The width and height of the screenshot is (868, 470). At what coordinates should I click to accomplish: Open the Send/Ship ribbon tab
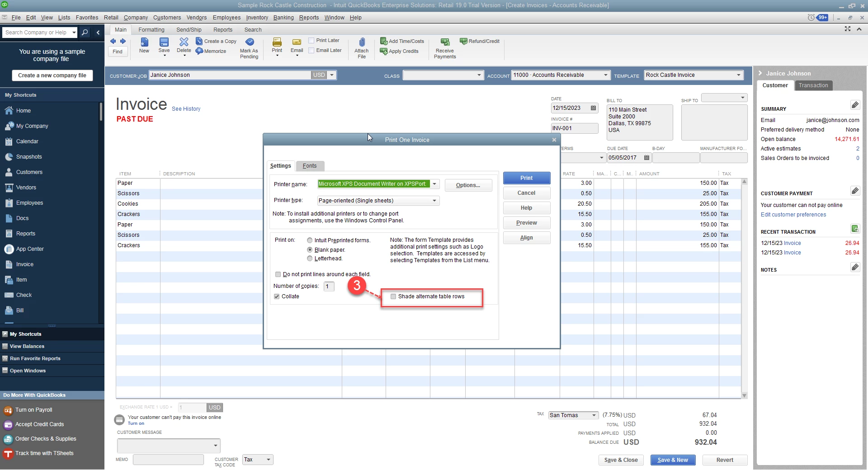tap(189, 30)
